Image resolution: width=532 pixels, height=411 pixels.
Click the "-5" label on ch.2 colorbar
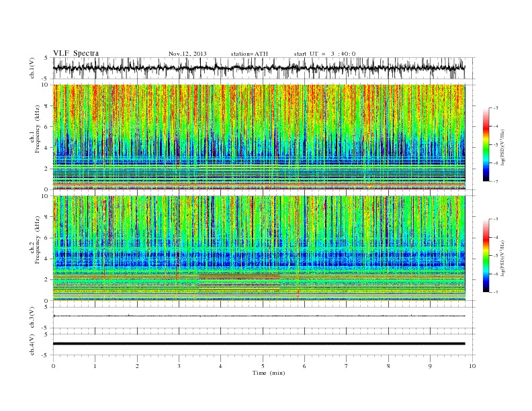click(495, 256)
